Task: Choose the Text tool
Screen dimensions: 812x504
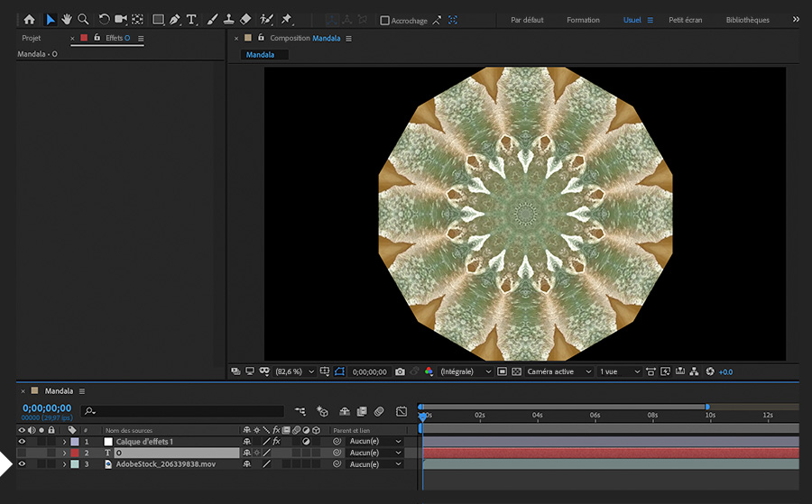Action: coord(192,19)
